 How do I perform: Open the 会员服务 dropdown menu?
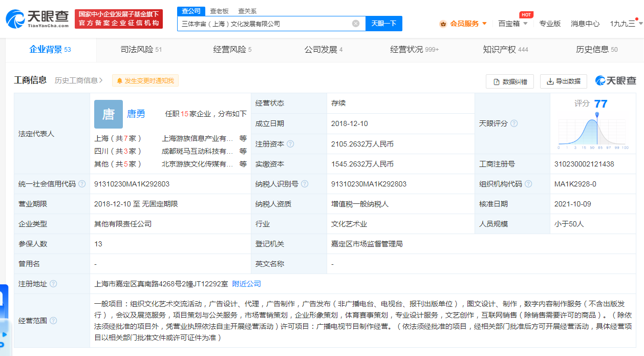pyautogui.click(x=463, y=24)
